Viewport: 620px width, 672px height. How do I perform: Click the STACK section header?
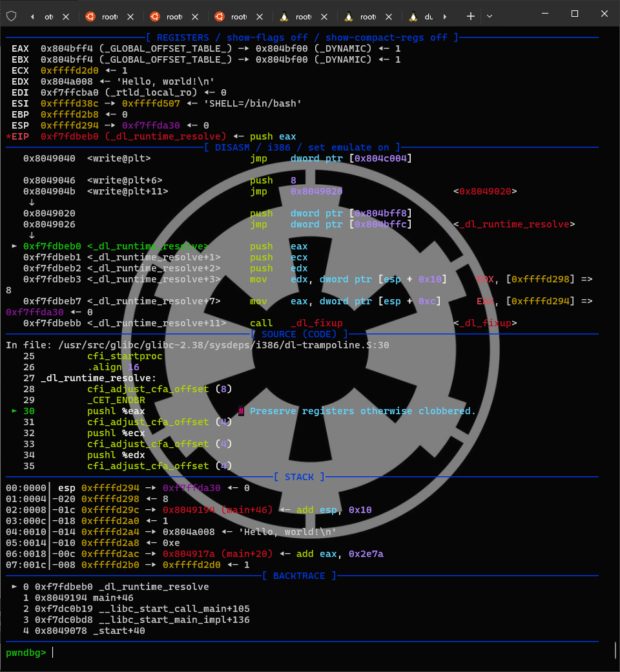coord(299,477)
